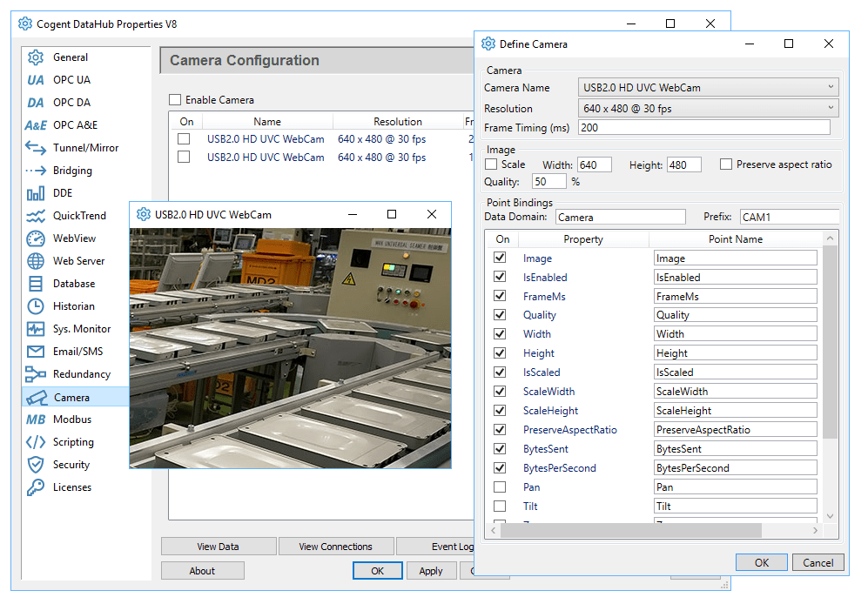Image resolution: width=868 pixels, height=604 pixels.
Task: Select the Historian clock icon
Action: point(36,306)
